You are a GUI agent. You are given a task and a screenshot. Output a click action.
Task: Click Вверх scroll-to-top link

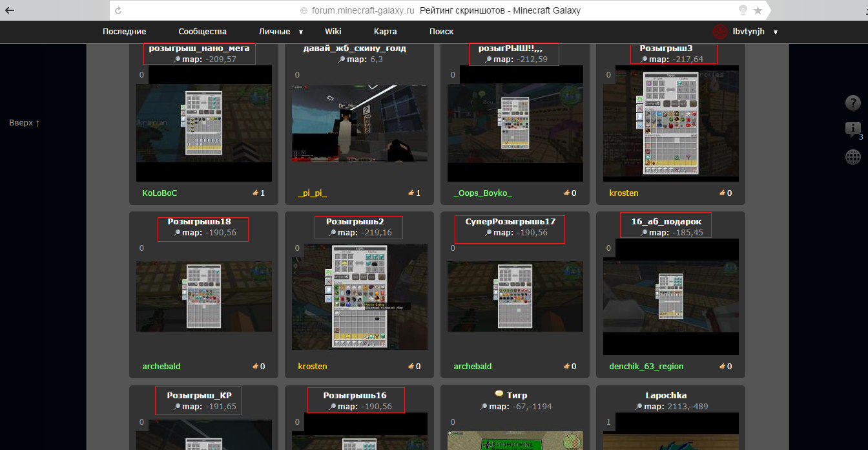click(x=25, y=122)
